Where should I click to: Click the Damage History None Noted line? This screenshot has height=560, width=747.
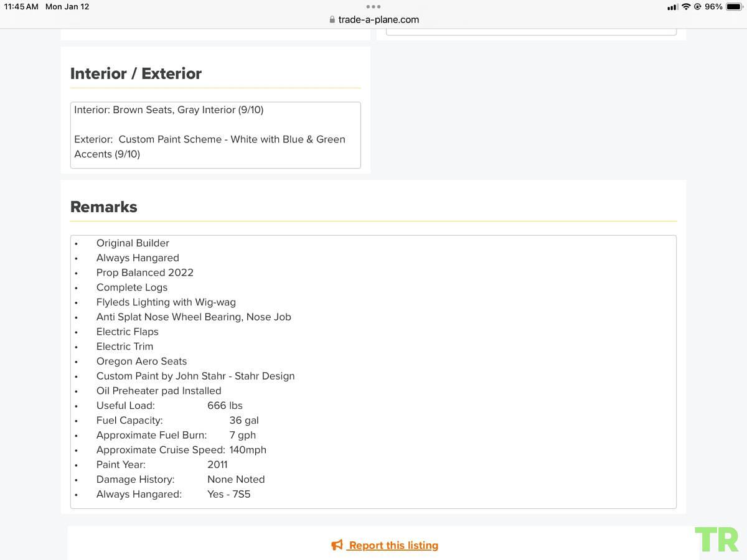[181, 479]
